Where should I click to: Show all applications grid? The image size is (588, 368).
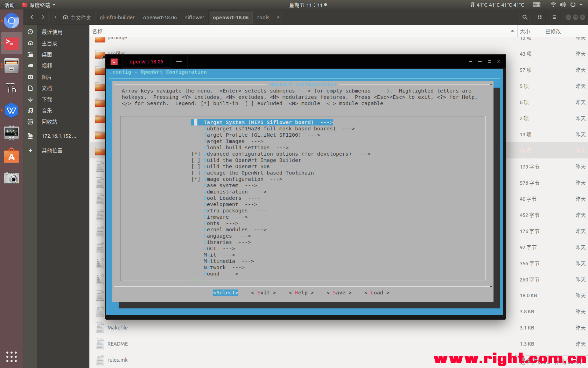pos(12,356)
